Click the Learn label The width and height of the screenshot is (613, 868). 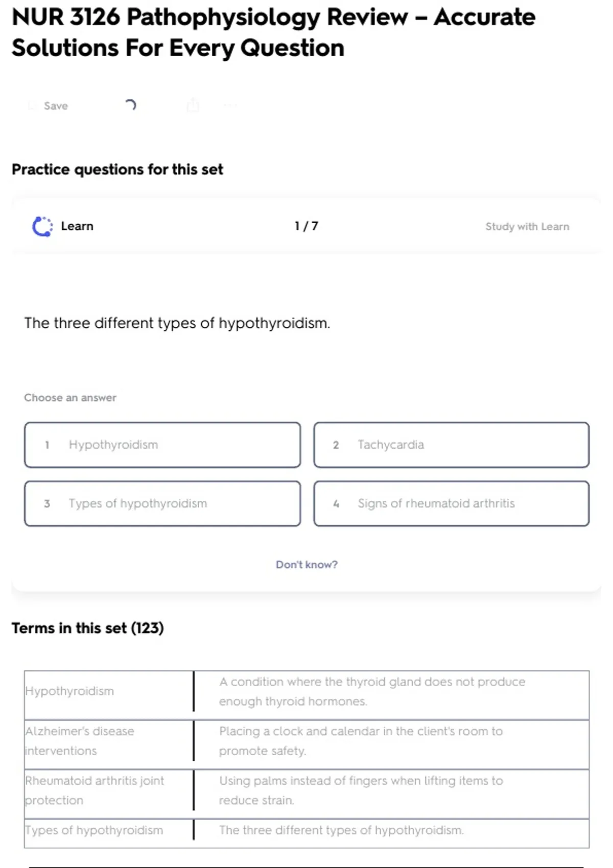click(x=77, y=226)
